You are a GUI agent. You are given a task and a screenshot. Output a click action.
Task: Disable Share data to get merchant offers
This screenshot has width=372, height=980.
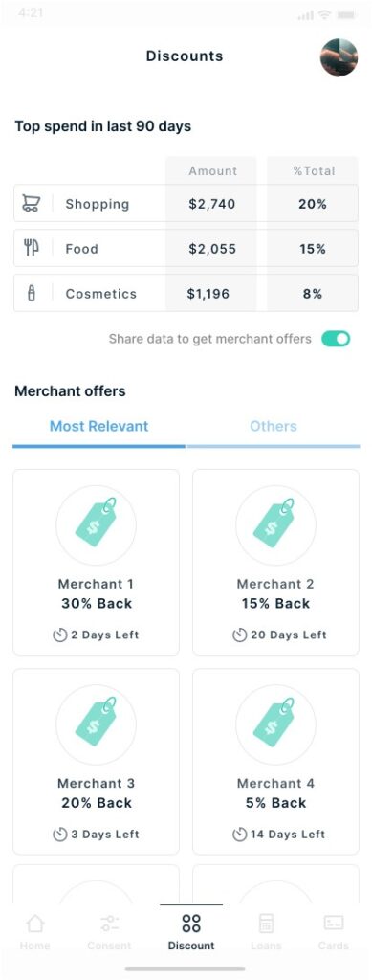coord(336,339)
